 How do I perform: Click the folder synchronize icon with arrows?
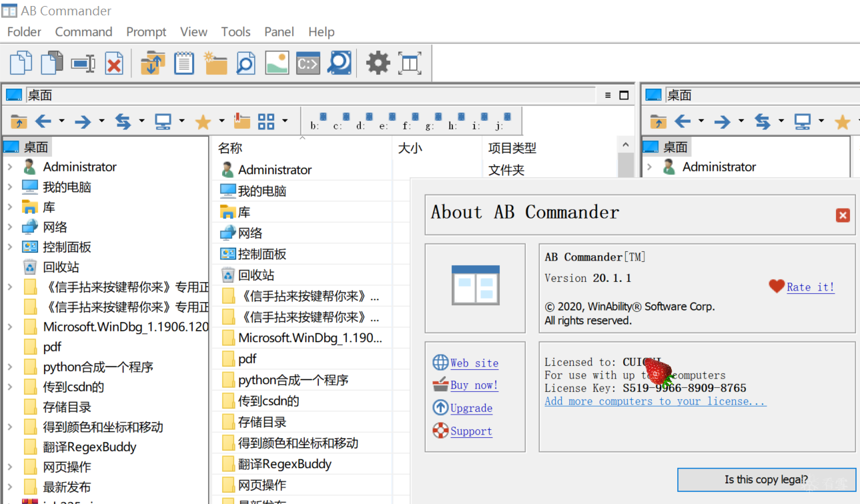[153, 63]
